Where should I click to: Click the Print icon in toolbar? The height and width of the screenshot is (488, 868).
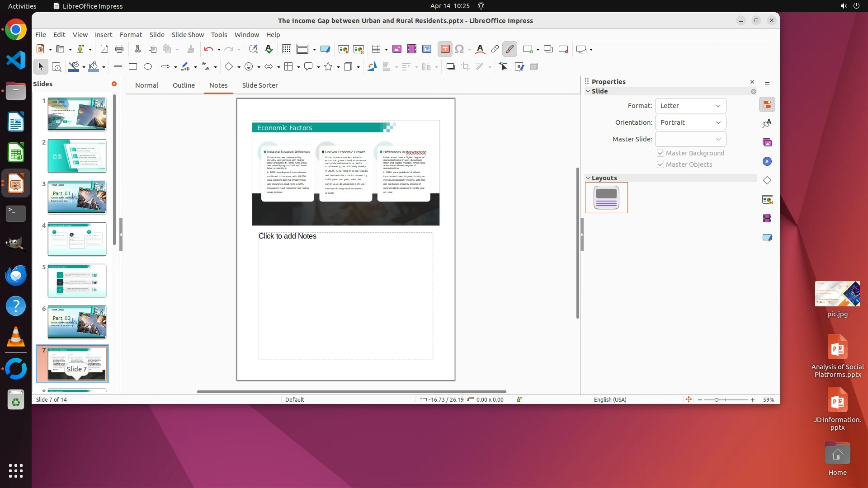pyautogui.click(x=119, y=49)
